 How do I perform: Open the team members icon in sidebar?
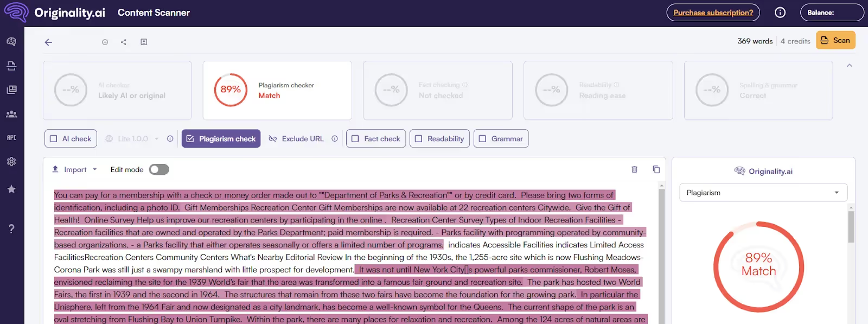click(11, 115)
